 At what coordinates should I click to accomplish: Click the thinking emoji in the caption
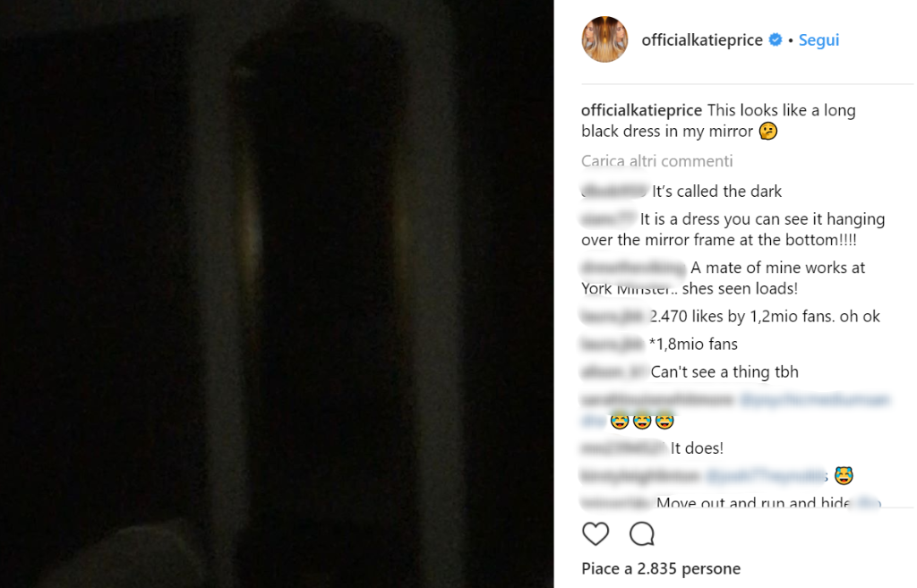(x=767, y=131)
